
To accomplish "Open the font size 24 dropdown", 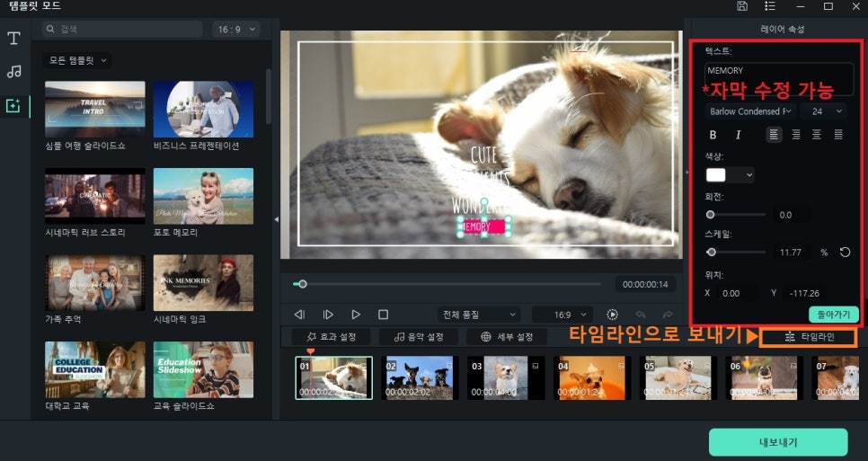I will pos(823,111).
